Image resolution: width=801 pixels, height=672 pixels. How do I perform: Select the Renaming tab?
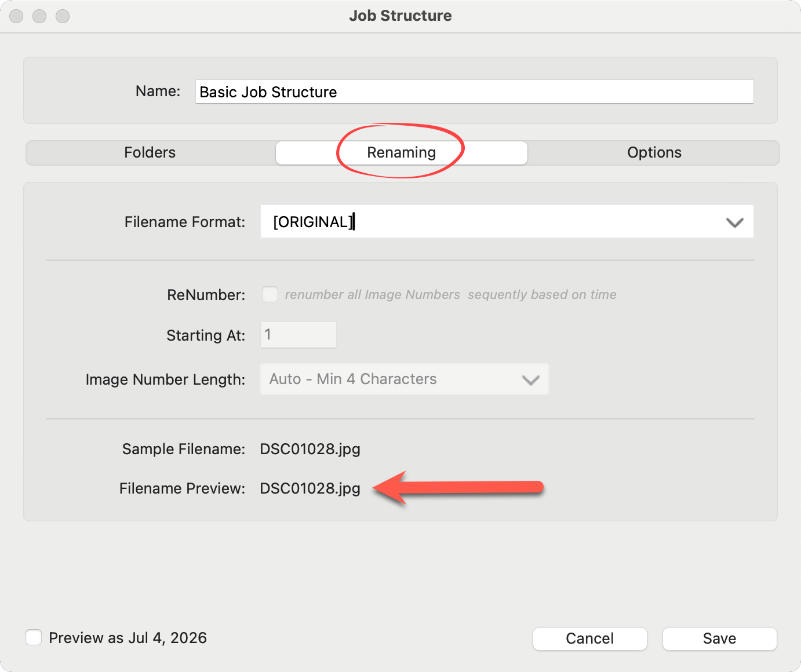401,153
